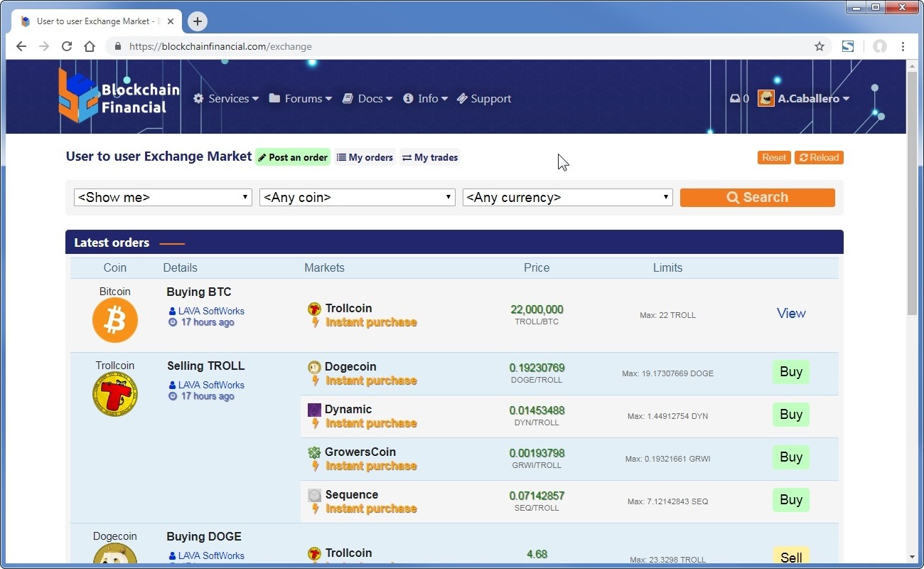Open the 'Show me' dropdown
The image size is (924, 569).
tap(163, 198)
